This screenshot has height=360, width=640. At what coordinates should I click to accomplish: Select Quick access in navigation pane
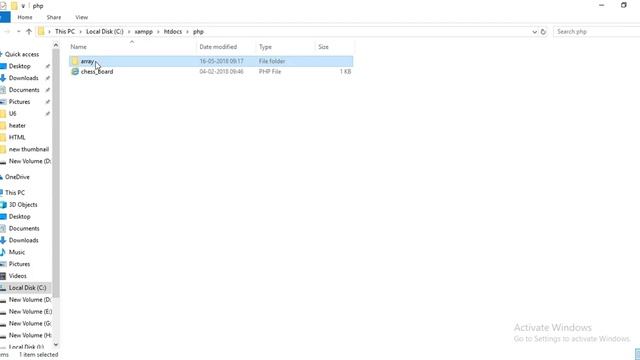coord(22,54)
